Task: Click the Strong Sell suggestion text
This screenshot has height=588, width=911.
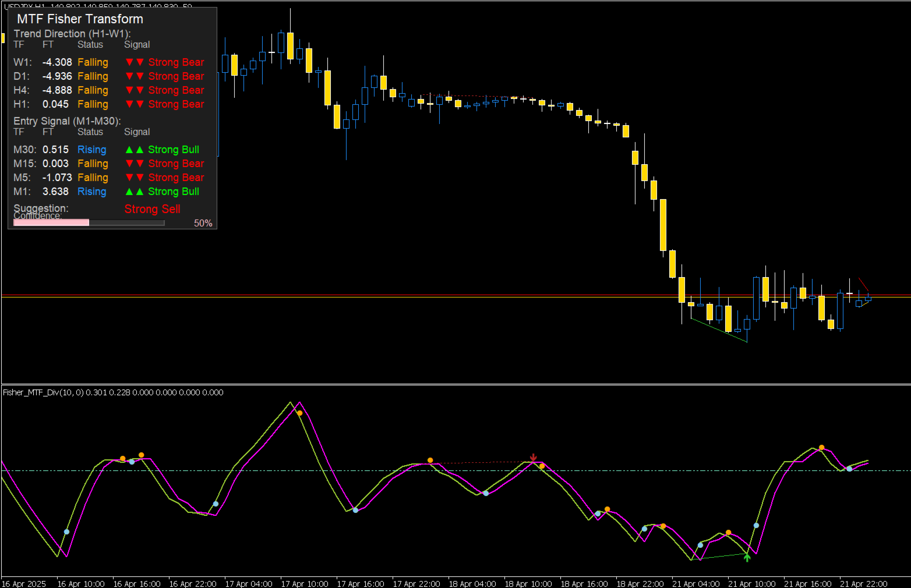Action: [152, 209]
